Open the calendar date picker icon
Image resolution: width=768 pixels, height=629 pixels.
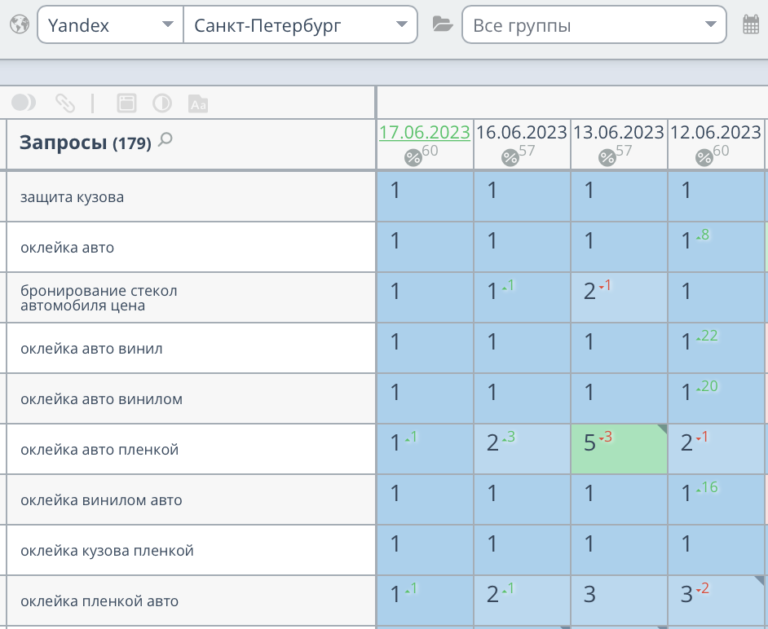[751, 25]
